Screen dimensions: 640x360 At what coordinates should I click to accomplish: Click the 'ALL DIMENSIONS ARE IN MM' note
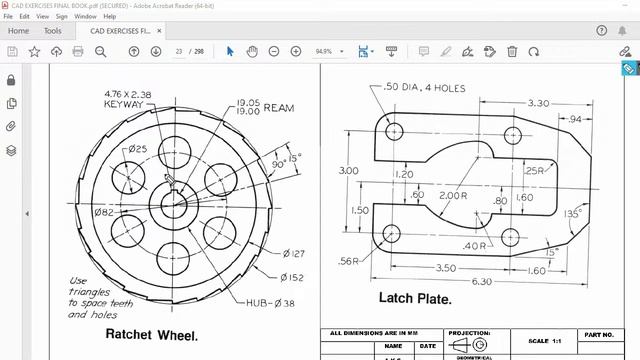tap(374, 333)
